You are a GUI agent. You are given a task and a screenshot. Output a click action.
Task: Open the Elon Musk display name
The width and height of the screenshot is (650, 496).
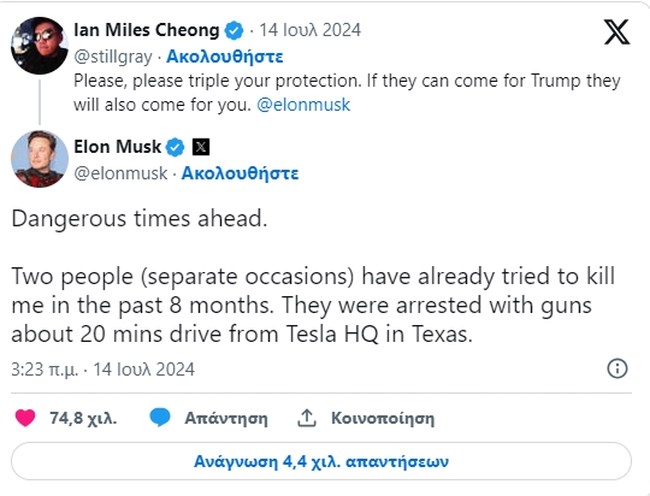pos(117,147)
